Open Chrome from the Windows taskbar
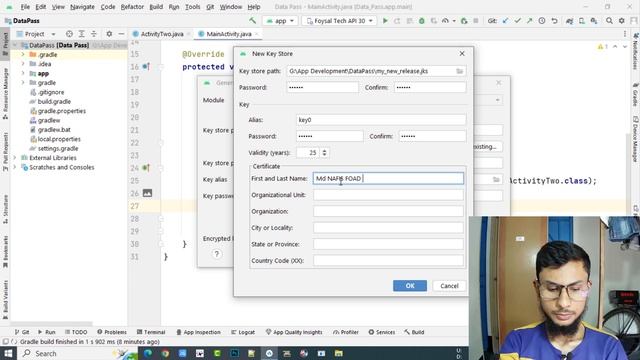 (x=165, y=353)
